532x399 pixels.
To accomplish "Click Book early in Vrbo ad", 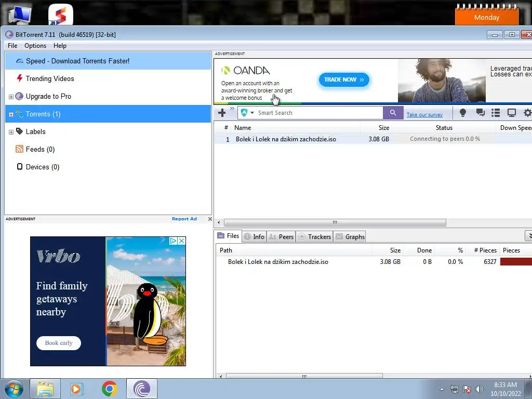I will tap(59, 343).
